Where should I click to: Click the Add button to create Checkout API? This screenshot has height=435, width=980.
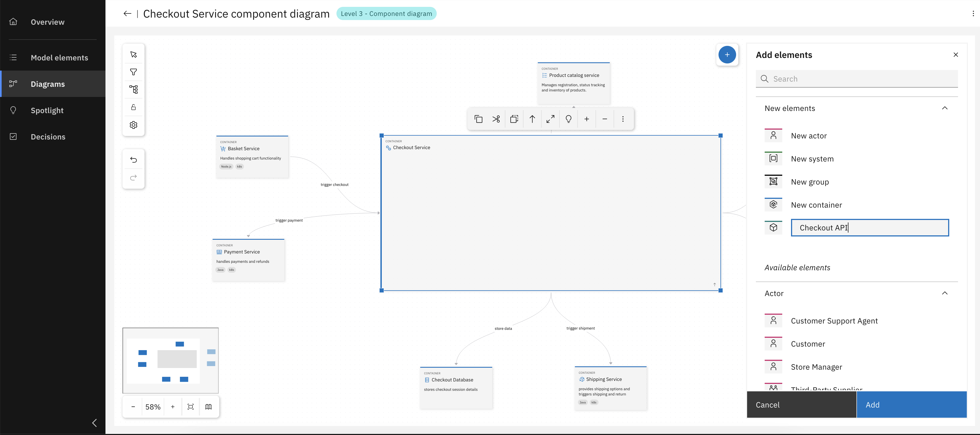(x=912, y=405)
